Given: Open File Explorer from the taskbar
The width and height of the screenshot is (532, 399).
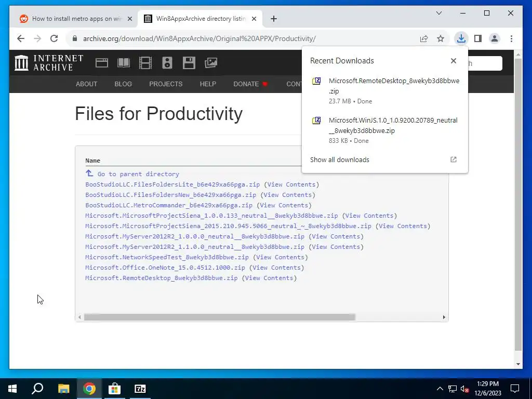Looking at the screenshot, I should pos(63,389).
